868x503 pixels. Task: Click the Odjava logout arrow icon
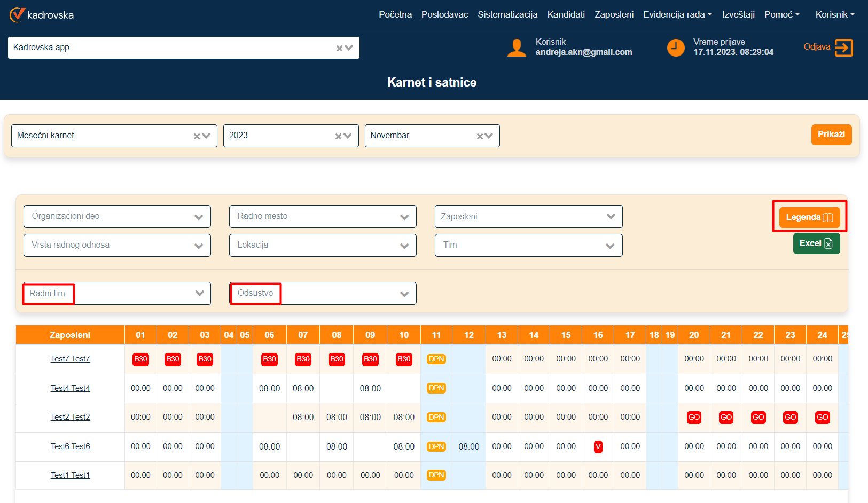(x=843, y=48)
